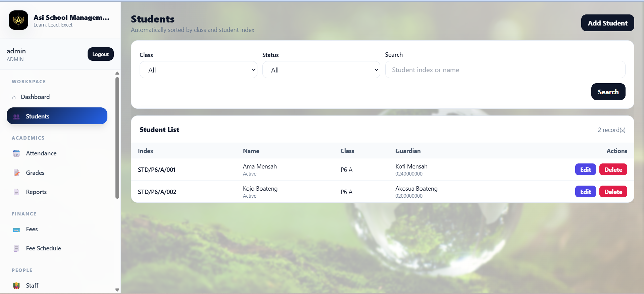Click the Logout button

[100, 54]
